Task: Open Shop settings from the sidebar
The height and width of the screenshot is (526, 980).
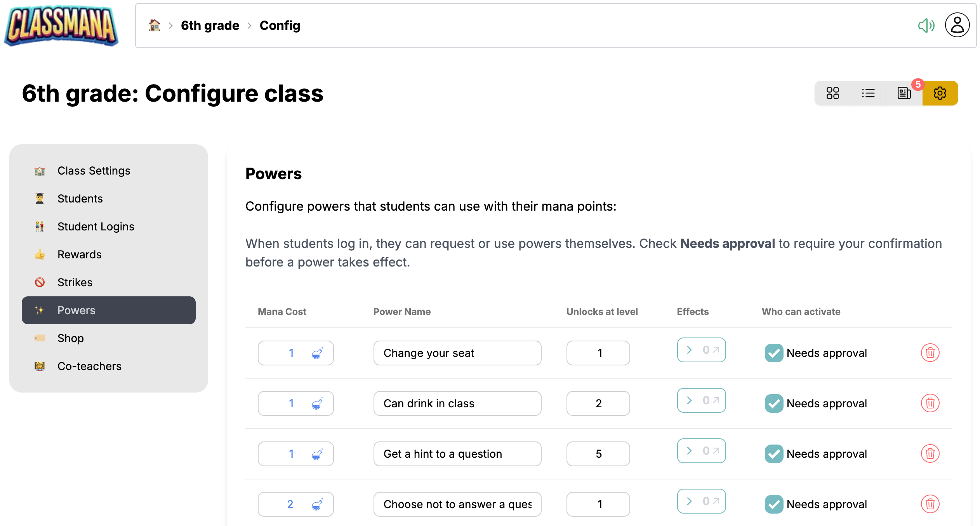Action: 71,338
